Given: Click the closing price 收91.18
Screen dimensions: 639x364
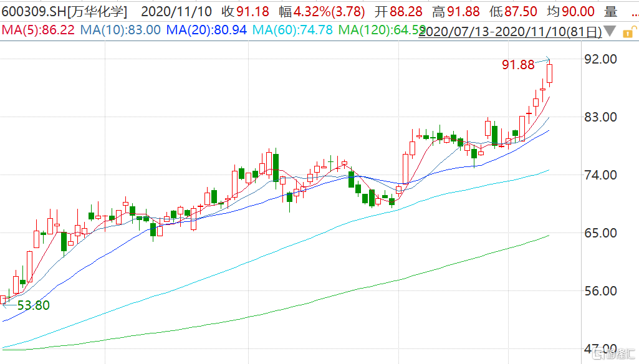Looking at the screenshot, I should pyautogui.click(x=246, y=11).
